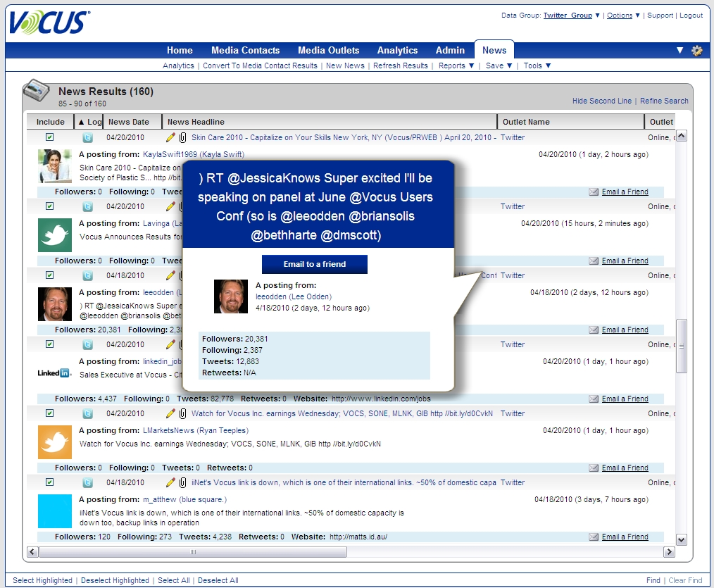This screenshot has height=588, width=714.
Task: Open http://matts.id.au/ website link
Action: coord(358,537)
